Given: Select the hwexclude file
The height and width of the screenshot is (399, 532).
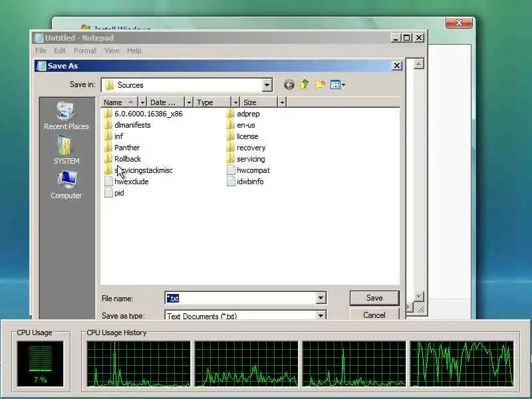Looking at the screenshot, I should coord(126,182).
